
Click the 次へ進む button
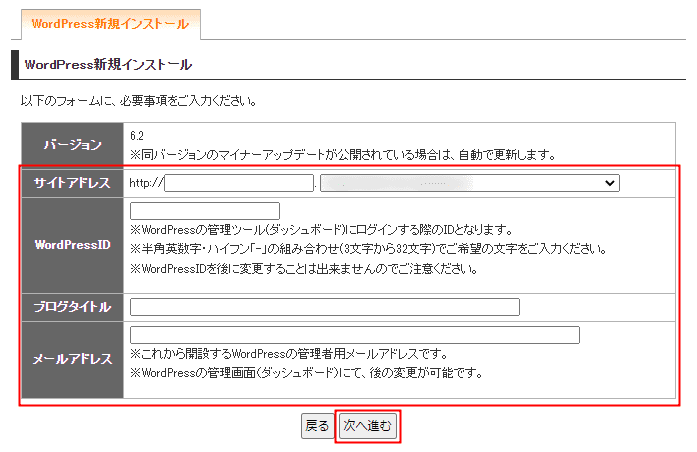click(x=368, y=426)
